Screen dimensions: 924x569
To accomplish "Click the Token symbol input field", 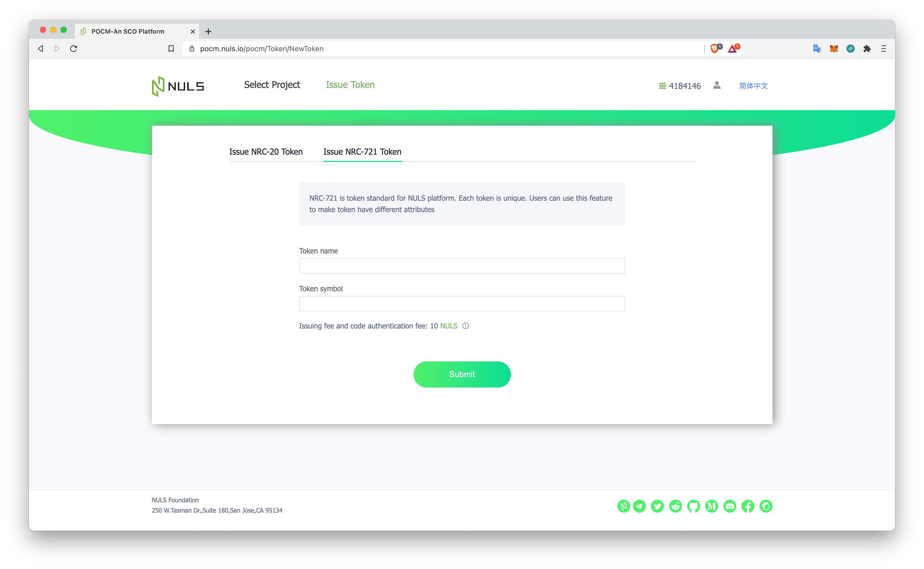I will point(462,304).
